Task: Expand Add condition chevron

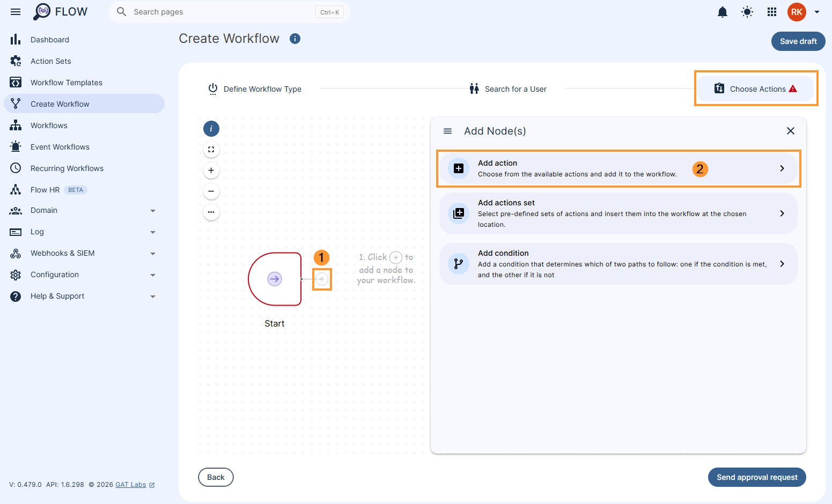Action: (x=782, y=264)
